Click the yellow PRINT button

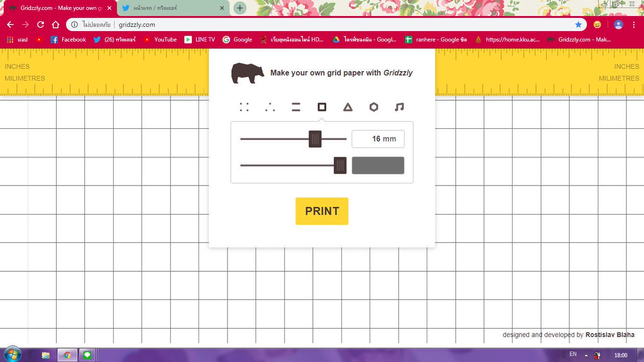pyautogui.click(x=322, y=211)
